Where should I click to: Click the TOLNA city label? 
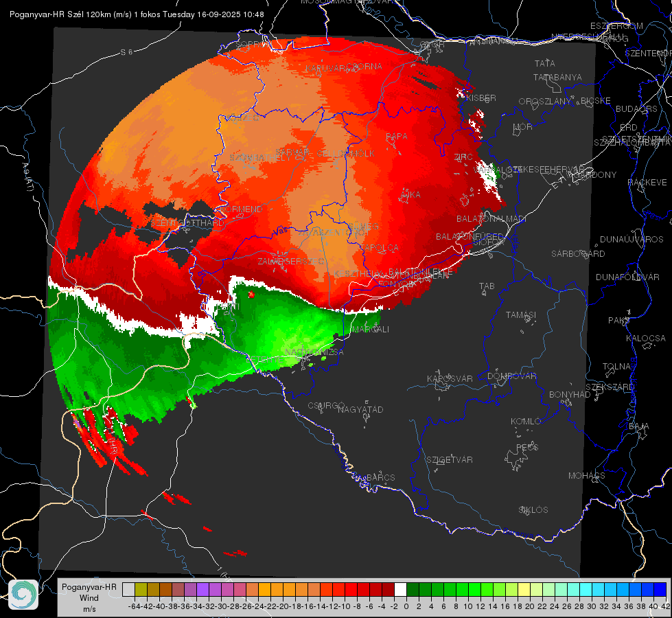point(616,367)
